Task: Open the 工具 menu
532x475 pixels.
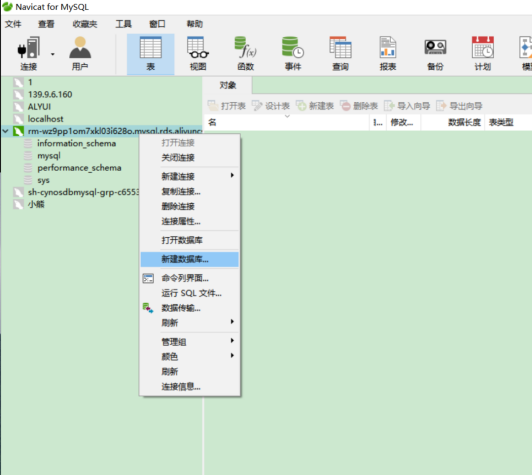Action: click(x=124, y=24)
